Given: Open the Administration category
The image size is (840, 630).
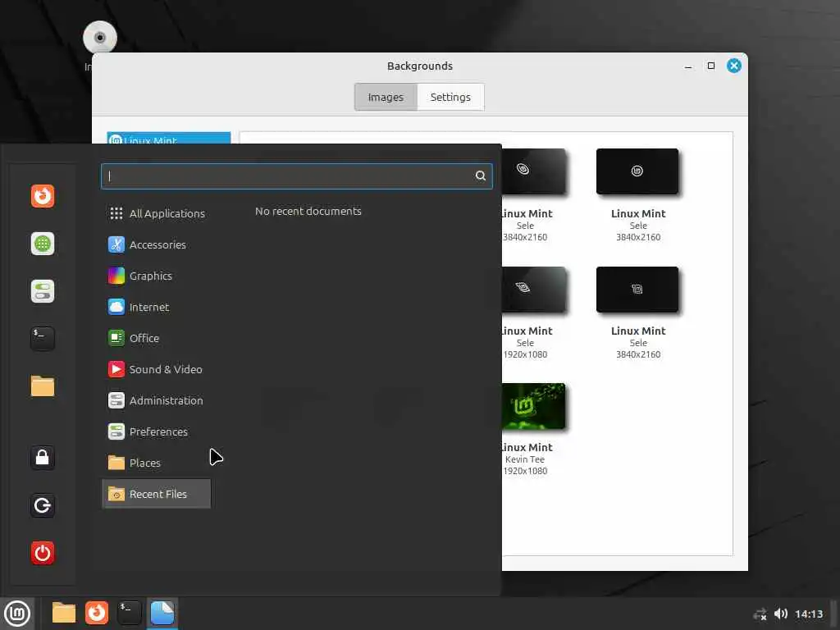Looking at the screenshot, I should 157,400.
